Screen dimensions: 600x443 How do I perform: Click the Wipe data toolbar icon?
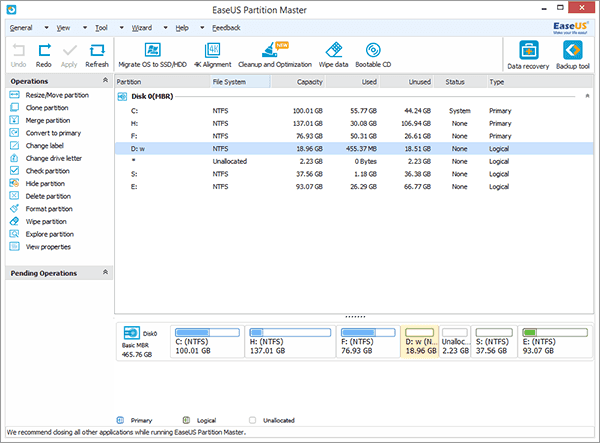coord(333,52)
